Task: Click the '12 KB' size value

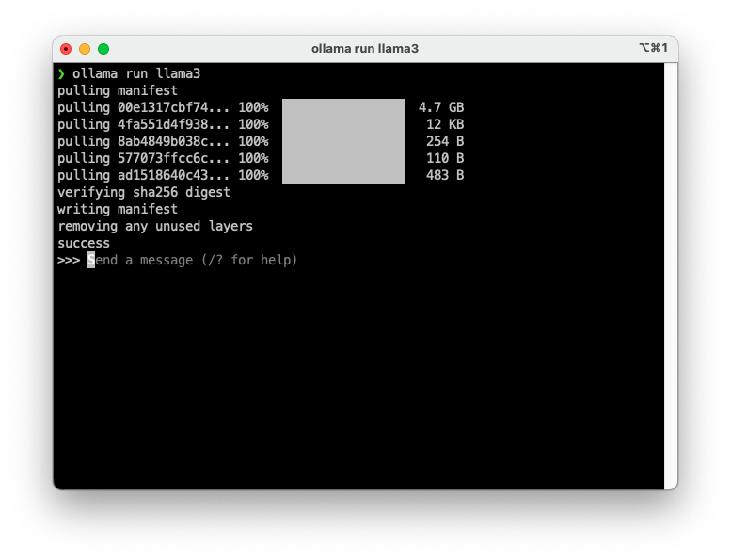Action: click(x=445, y=124)
